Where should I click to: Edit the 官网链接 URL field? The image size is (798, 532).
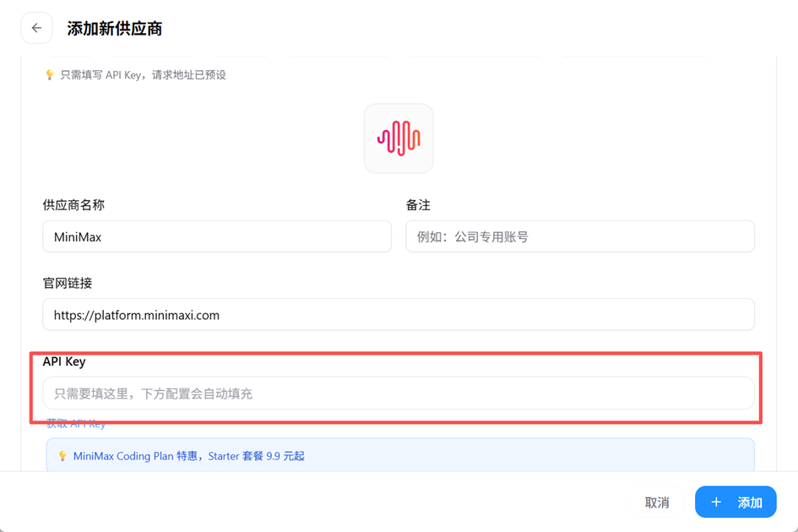pos(399,315)
